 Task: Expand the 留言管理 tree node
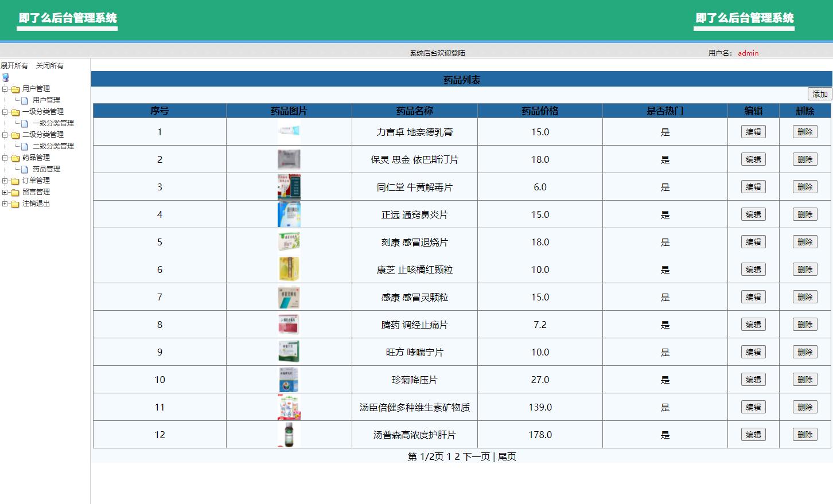(x=5, y=192)
